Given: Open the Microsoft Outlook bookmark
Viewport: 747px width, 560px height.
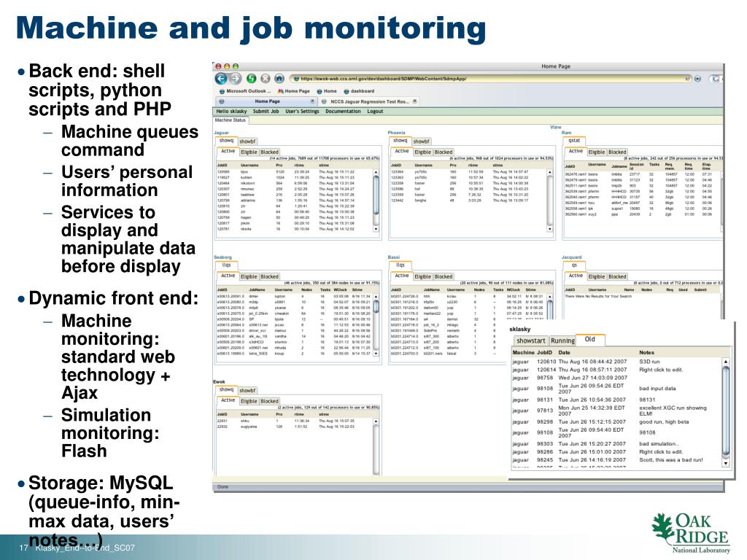Looking at the screenshot, I should (x=245, y=91).
